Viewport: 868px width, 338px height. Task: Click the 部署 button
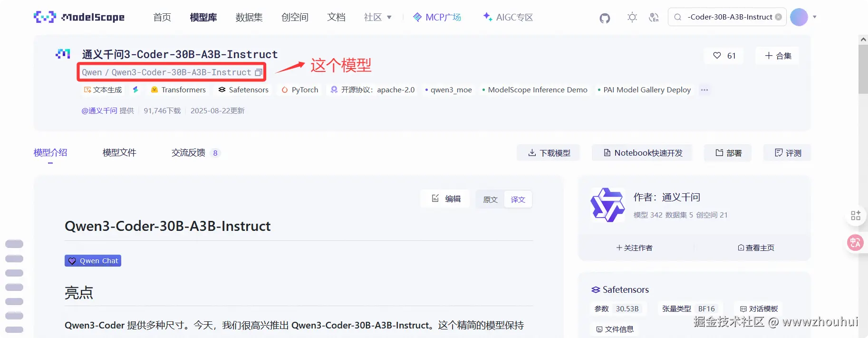[x=728, y=153]
